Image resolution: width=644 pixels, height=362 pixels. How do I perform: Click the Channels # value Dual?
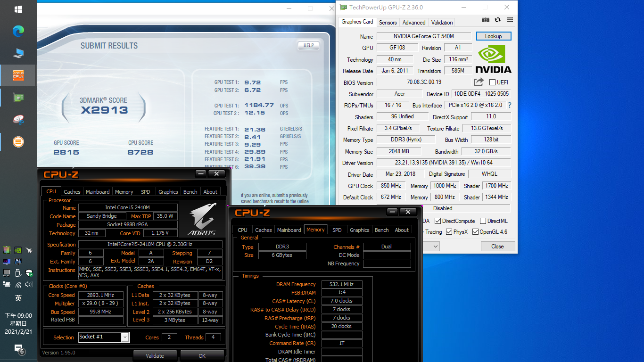(x=387, y=247)
